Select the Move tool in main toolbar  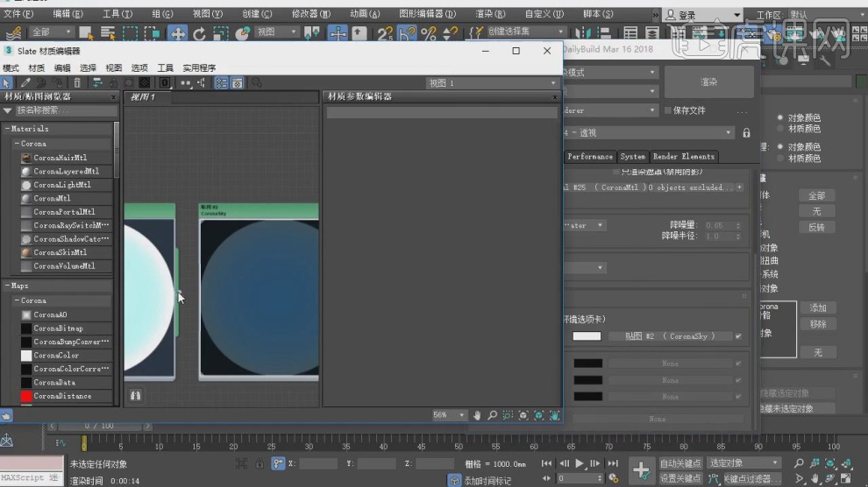click(178, 32)
